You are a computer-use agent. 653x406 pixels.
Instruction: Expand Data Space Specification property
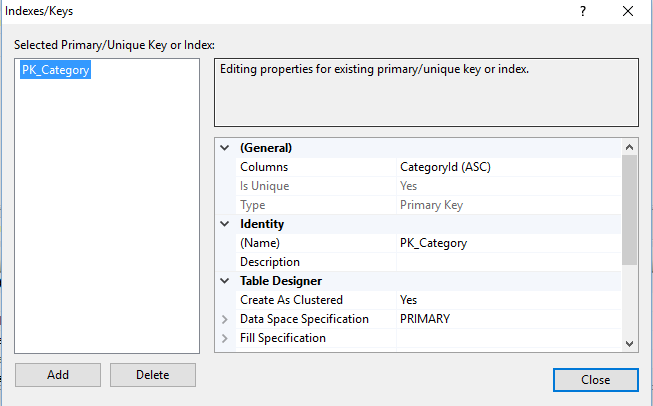point(224,319)
